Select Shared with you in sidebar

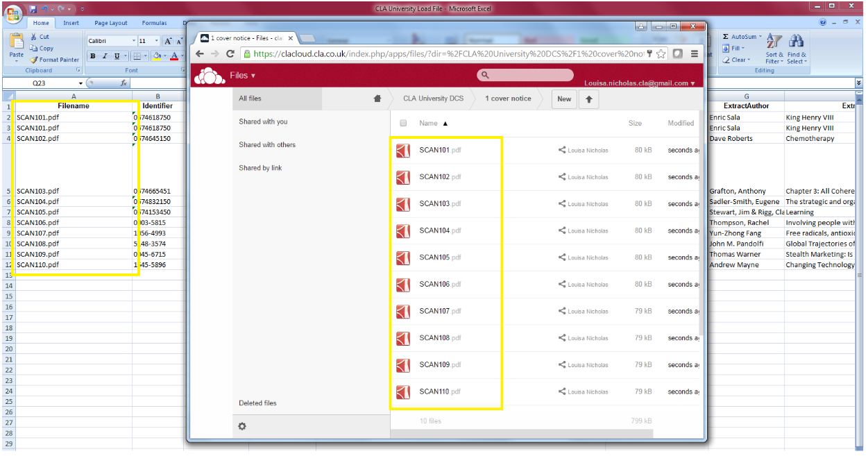click(x=263, y=122)
